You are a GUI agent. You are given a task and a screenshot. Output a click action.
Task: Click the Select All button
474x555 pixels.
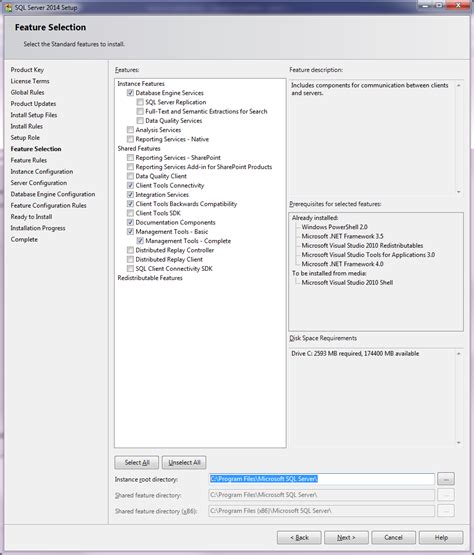coord(137,462)
